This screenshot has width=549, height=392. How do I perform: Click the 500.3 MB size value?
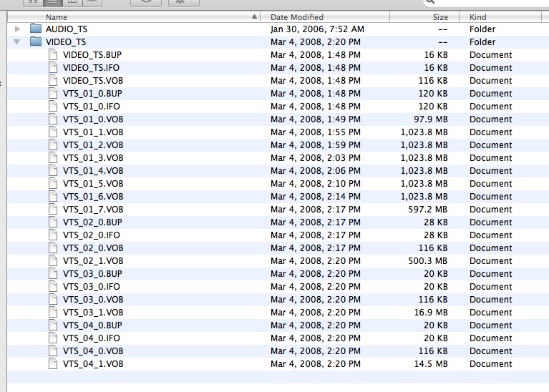pyautogui.click(x=428, y=261)
